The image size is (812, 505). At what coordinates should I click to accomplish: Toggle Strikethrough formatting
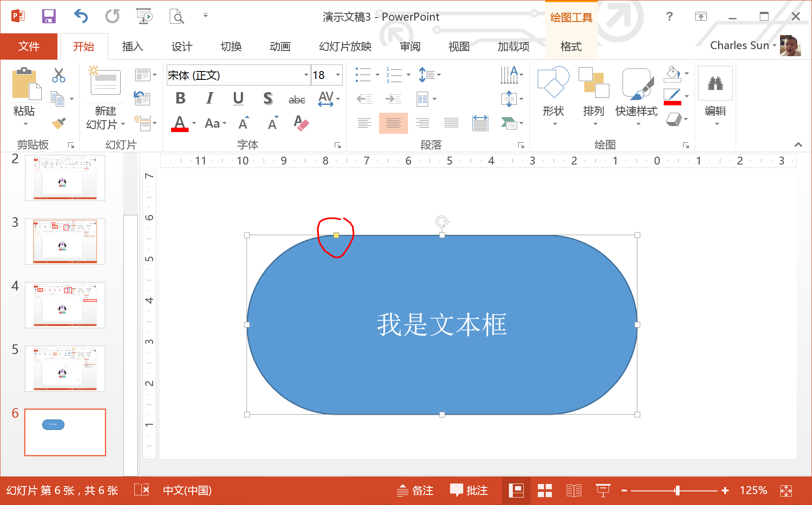tap(297, 99)
